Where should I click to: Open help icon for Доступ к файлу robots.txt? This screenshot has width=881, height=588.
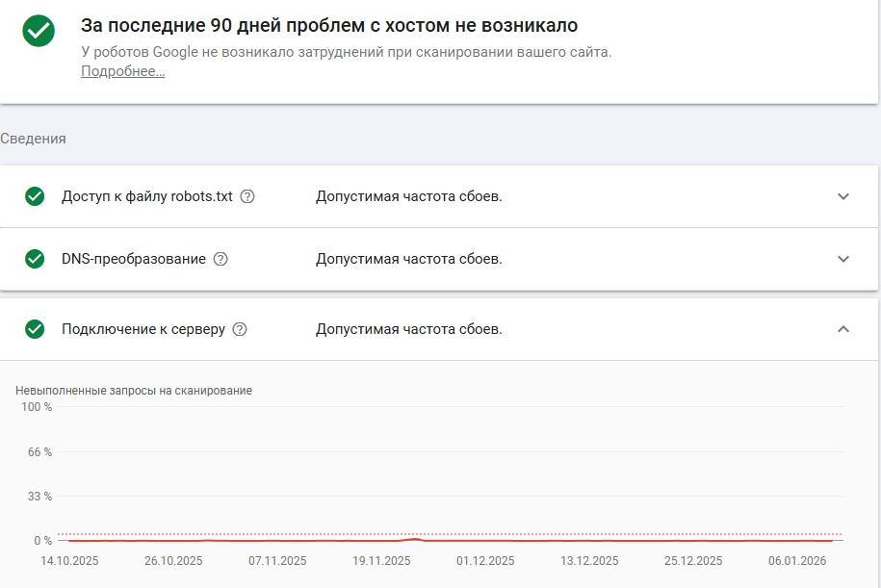click(247, 196)
